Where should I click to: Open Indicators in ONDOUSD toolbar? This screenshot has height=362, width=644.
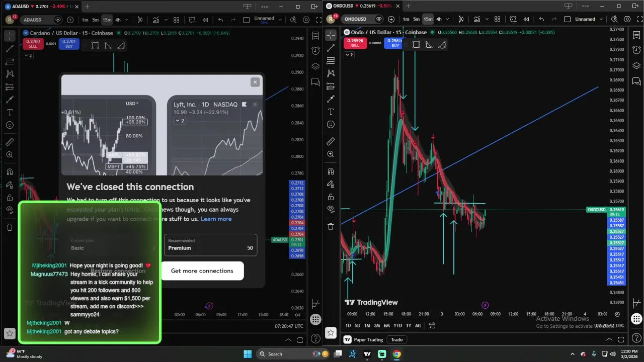tap(477, 19)
